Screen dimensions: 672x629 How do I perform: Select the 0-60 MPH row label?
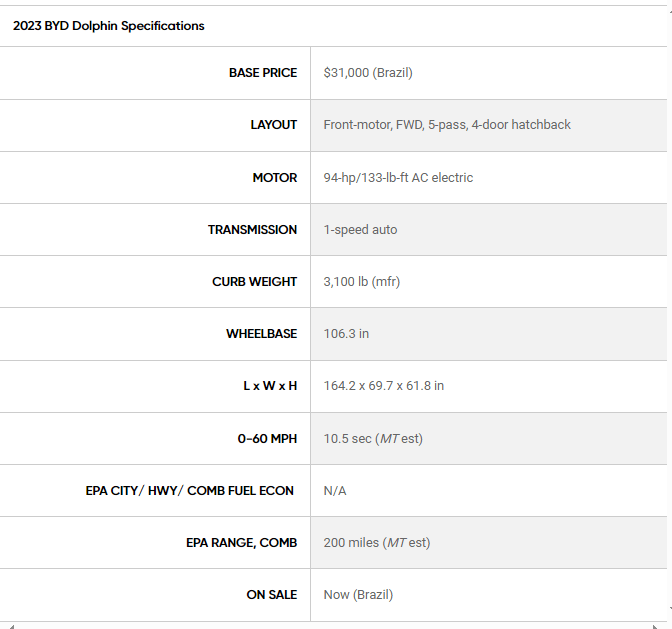coord(267,438)
